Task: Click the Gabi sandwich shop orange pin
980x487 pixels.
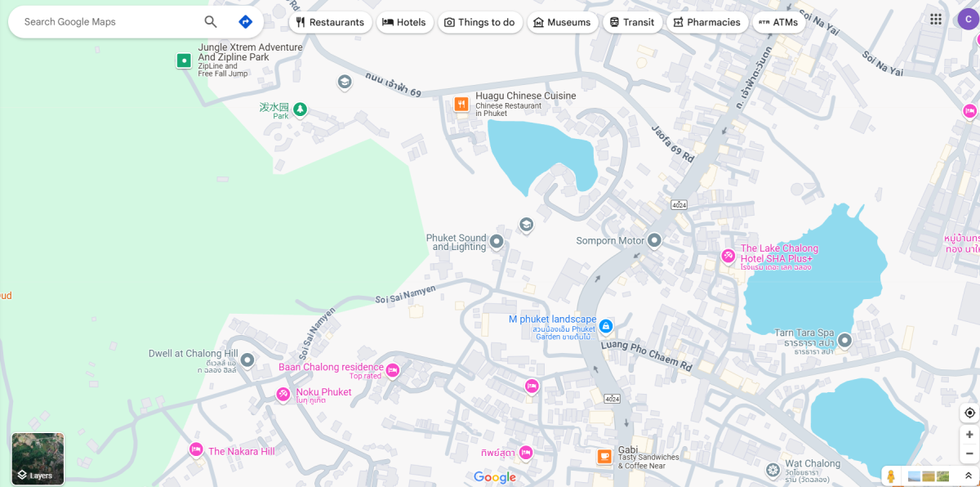Action: click(x=604, y=457)
